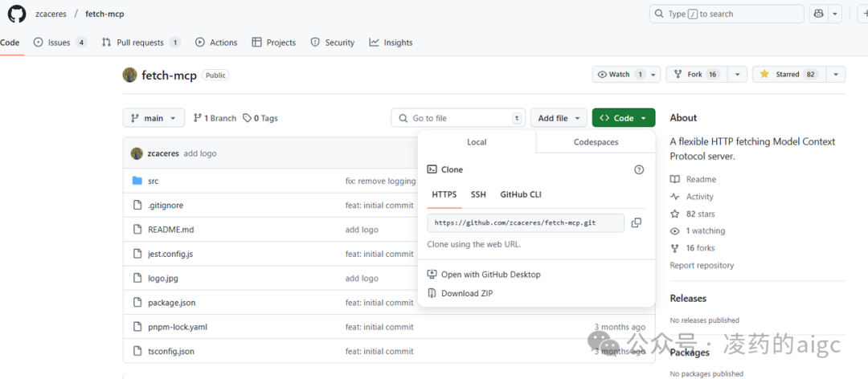Click the Download ZIP option

point(466,294)
